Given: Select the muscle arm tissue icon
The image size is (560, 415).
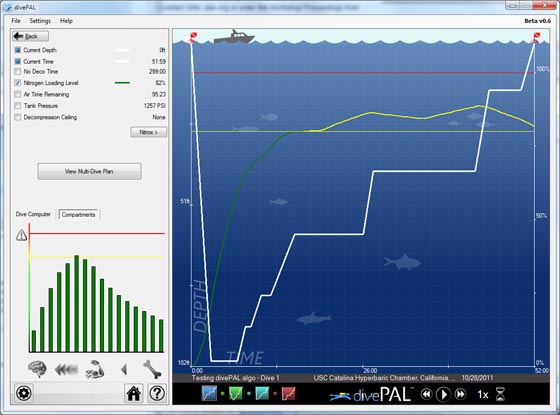Looking at the screenshot, I should [x=95, y=369].
